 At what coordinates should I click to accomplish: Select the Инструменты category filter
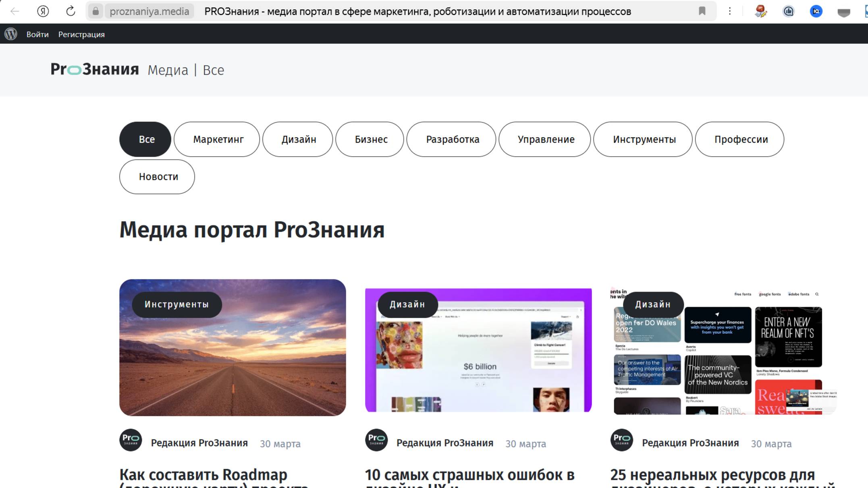point(643,139)
